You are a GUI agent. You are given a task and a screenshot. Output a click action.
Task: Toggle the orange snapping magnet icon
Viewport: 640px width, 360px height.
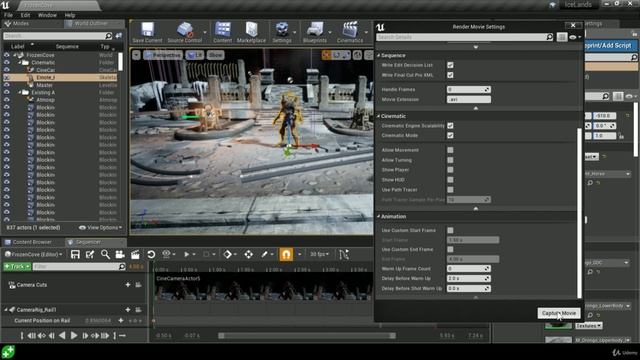tap(286, 255)
